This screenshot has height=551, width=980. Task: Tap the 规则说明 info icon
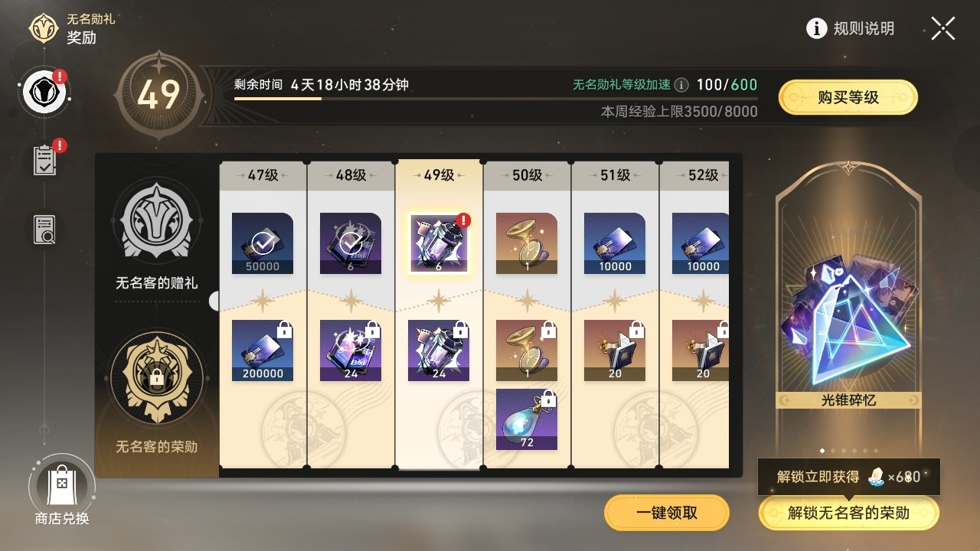tap(817, 28)
